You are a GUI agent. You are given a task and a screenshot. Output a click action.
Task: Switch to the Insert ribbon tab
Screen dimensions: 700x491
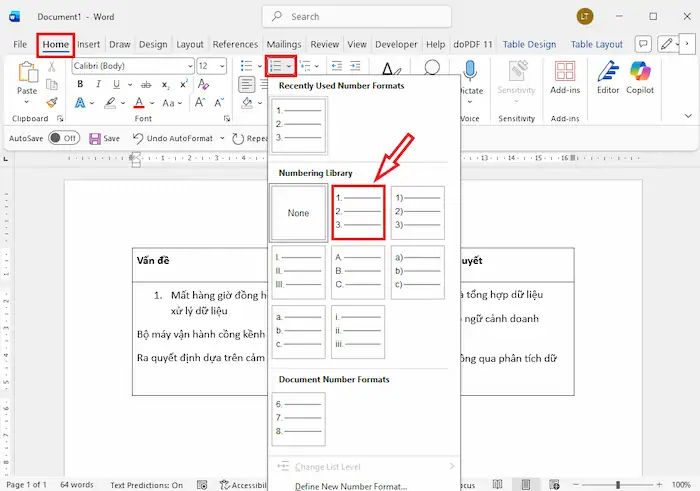[89, 44]
